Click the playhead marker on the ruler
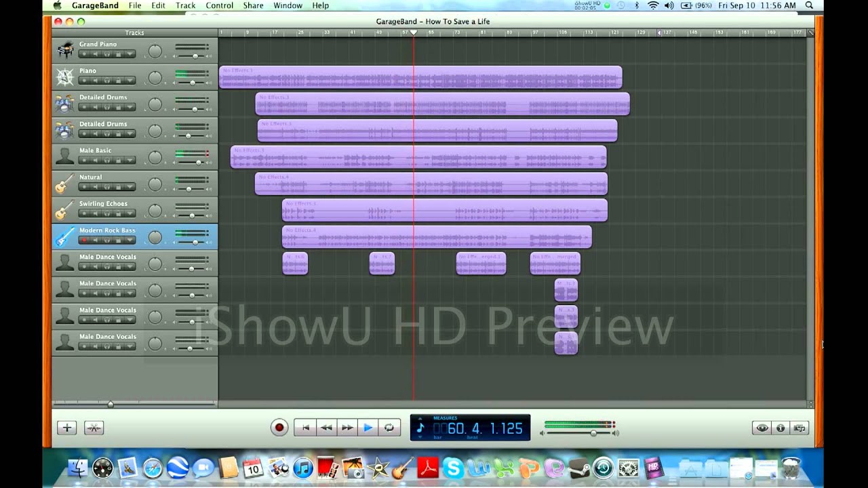 pyautogui.click(x=414, y=33)
